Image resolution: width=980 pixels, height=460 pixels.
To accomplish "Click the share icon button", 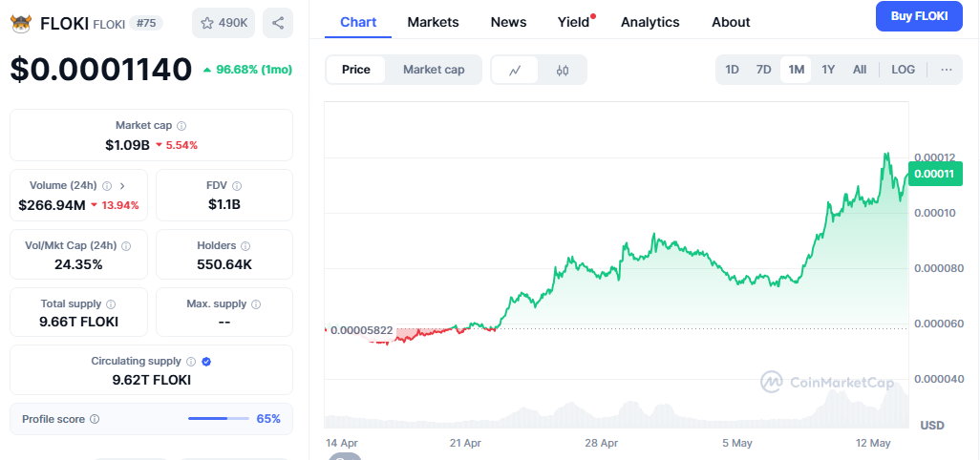I will click(x=278, y=23).
